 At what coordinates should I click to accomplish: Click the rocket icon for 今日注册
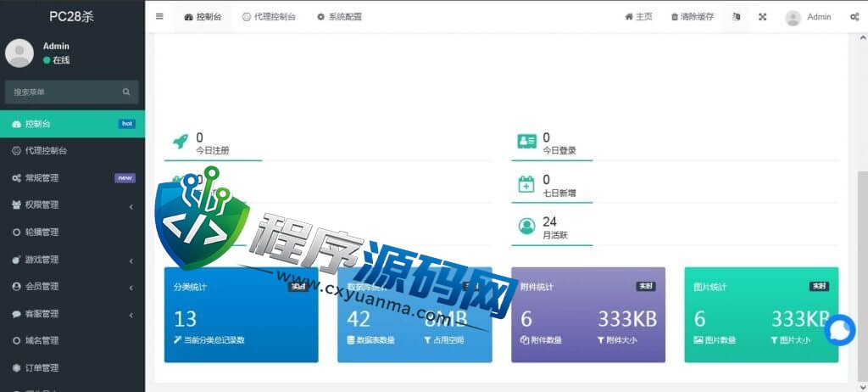click(x=181, y=141)
